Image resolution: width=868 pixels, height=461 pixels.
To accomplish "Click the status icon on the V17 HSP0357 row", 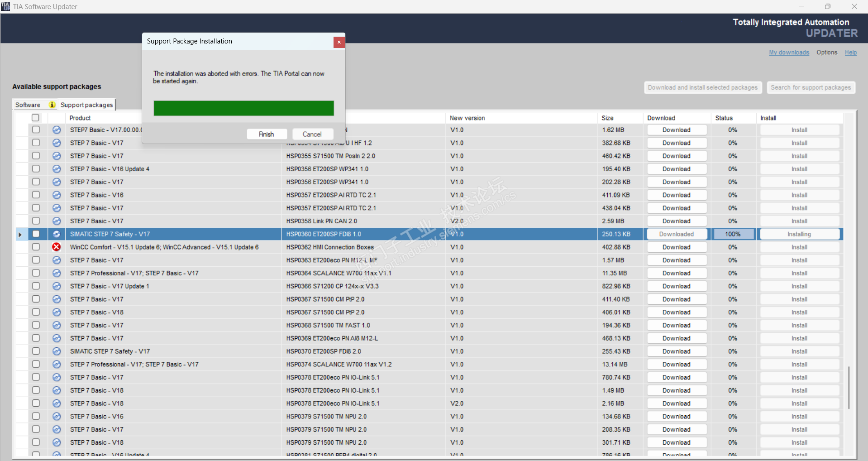I will [57, 208].
